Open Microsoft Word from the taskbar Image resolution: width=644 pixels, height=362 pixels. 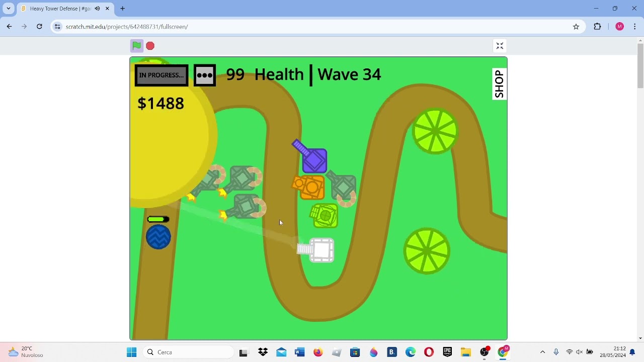coord(300,352)
